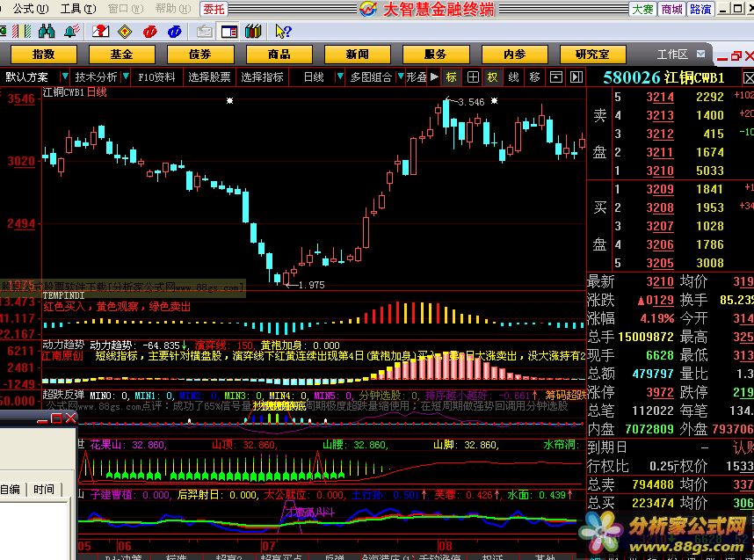Click the 基金 category button
Image resolution: width=754 pixels, height=560 pixels.
(x=121, y=55)
